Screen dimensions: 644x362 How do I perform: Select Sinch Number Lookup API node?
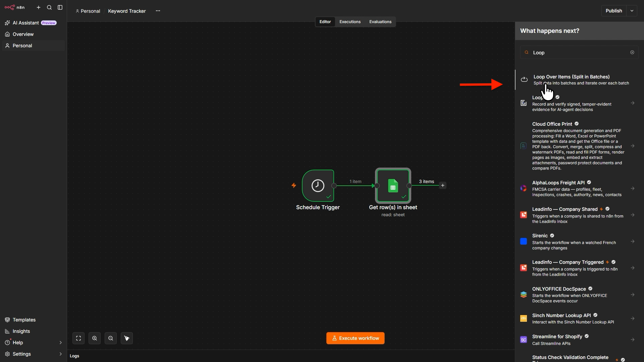point(580,318)
